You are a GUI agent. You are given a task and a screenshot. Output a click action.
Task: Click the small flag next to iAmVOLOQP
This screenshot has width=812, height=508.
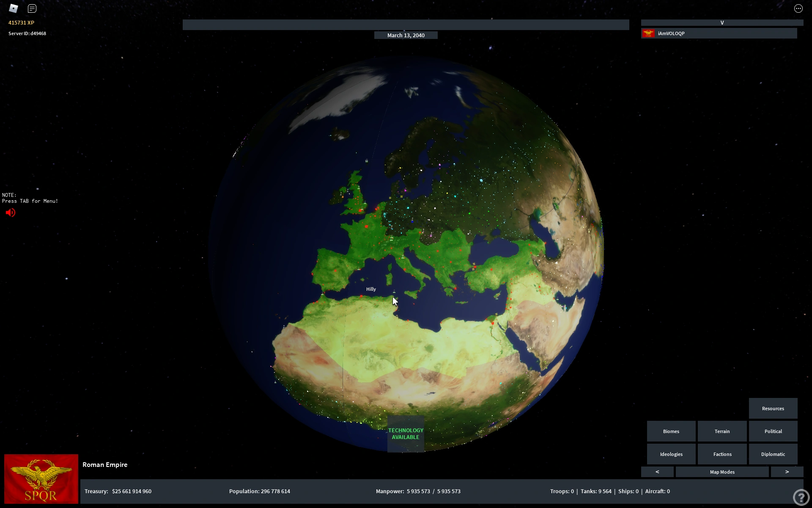click(x=648, y=33)
